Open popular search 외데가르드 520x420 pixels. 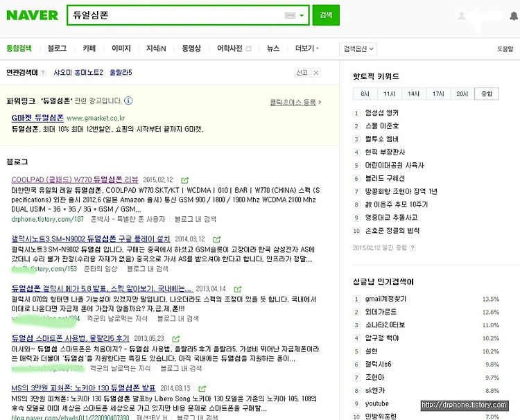coord(381,312)
